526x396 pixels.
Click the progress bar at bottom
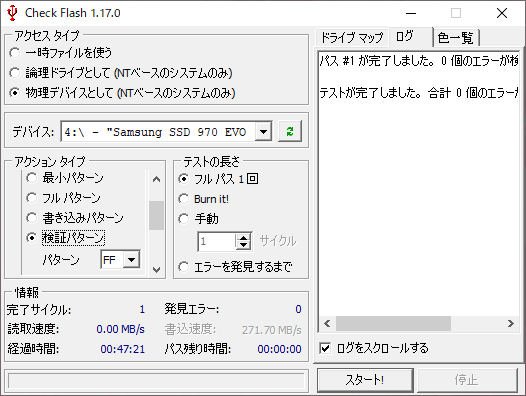pos(156,381)
